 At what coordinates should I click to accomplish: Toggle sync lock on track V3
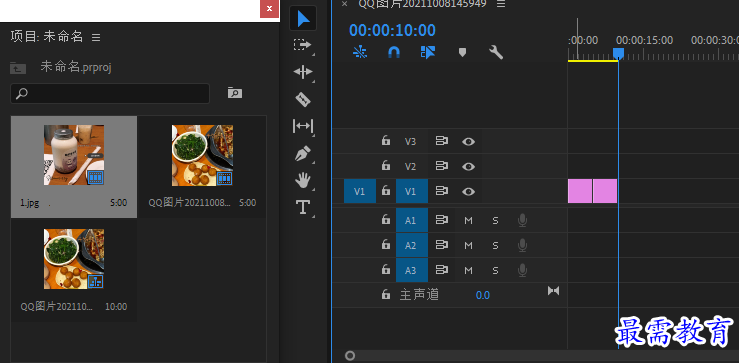(442, 141)
